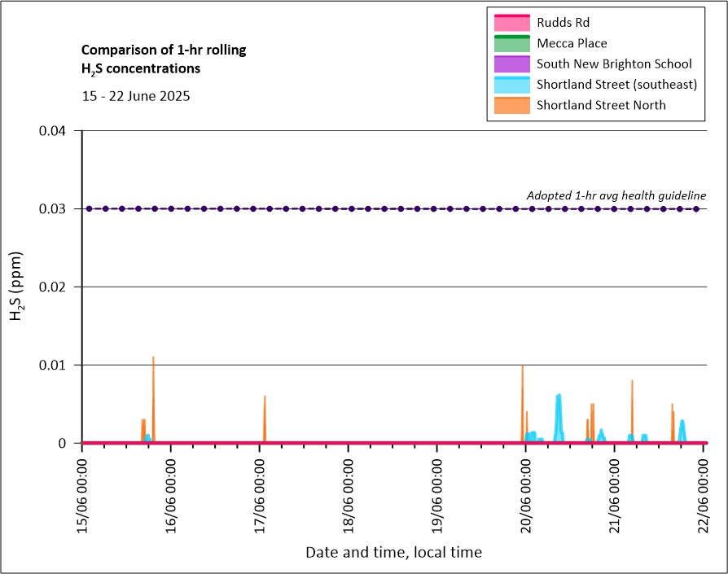The image size is (728, 574).
Task: Select the '15 - 22 June 2025' date text
Action: click(x=136, y=96)
